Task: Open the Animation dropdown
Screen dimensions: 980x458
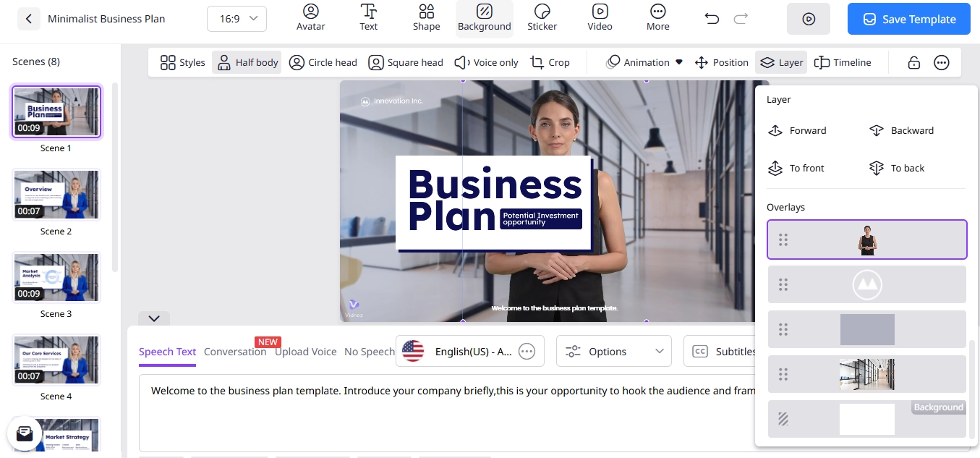Action: coord(644,62)
